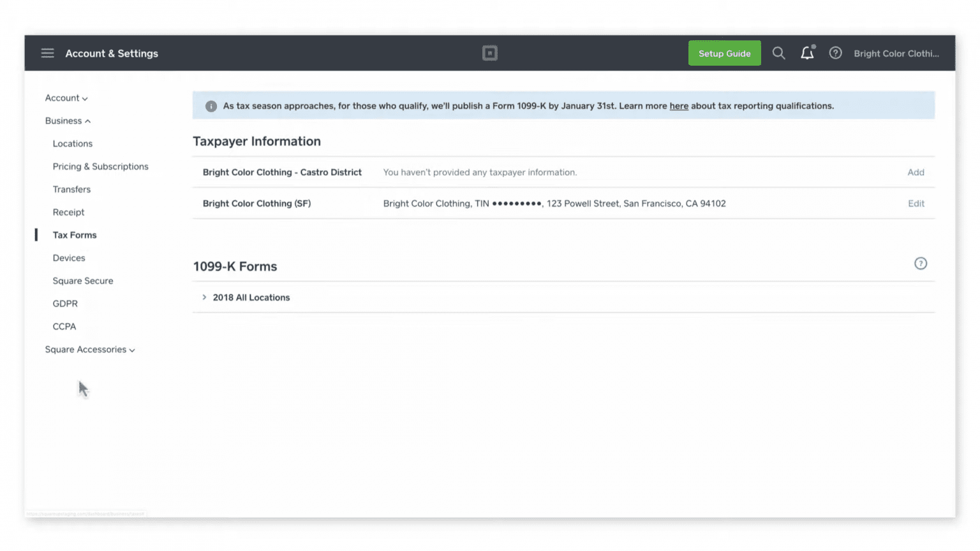Open the Locations settings page
Image resolution: width=980 pixels, height=551 pixels.
(72, 143)
